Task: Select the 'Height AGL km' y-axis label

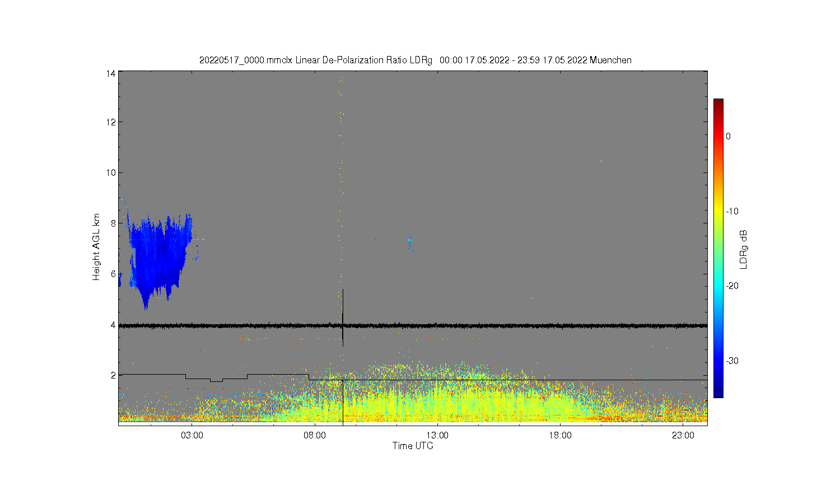Action: [x=96, y=247]
